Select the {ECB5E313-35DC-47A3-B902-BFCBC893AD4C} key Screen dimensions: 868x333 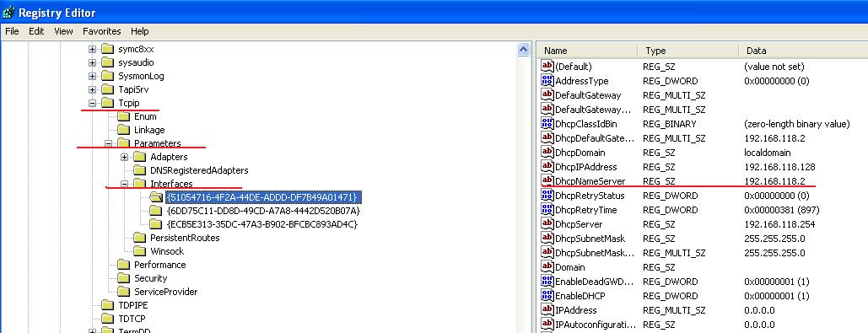click(261, 224)
